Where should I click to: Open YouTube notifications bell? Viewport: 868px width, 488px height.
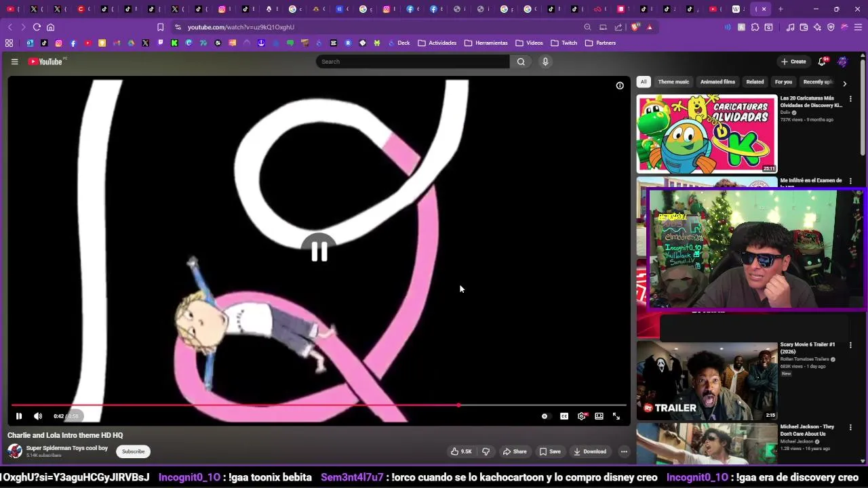822,62
